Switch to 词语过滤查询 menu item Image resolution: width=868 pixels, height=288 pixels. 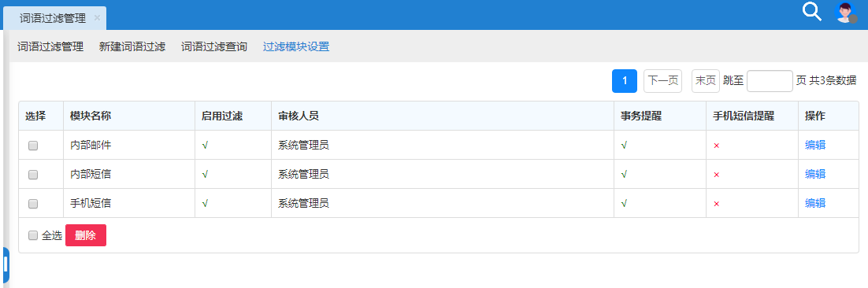point(214,46)
